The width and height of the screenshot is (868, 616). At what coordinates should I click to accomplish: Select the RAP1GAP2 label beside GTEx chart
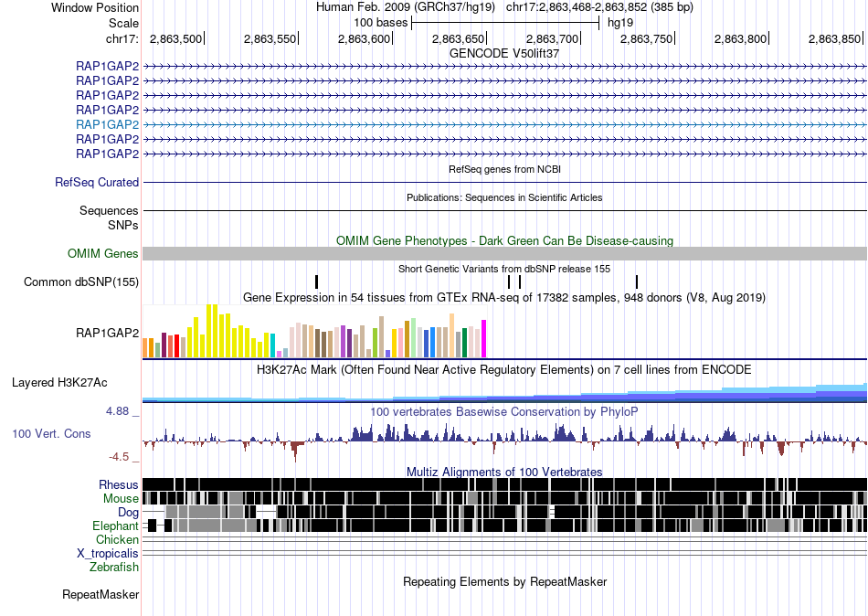(108, 333)
